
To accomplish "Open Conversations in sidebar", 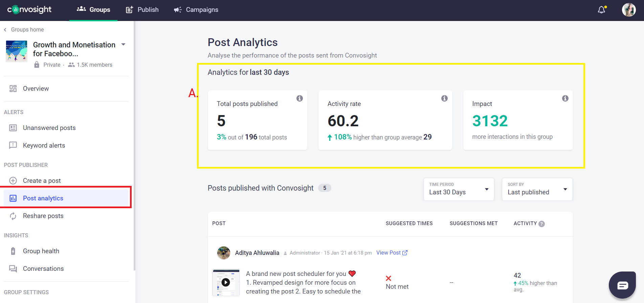I will click(x=66, y=269).
